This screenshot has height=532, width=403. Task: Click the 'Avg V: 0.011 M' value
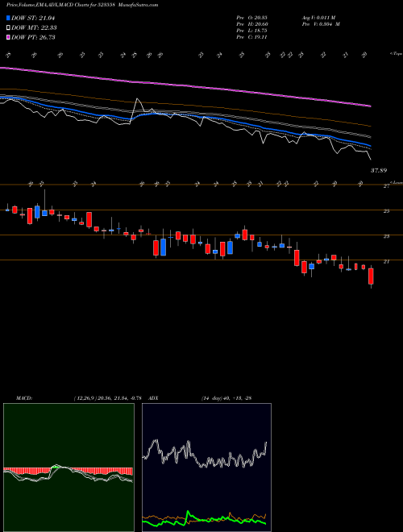click(321, 18)
